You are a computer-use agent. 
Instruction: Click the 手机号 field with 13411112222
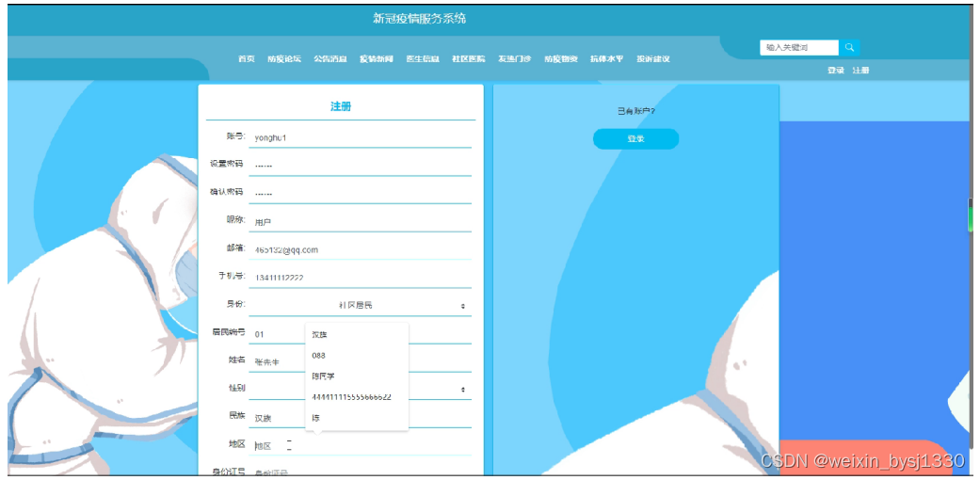360,278
